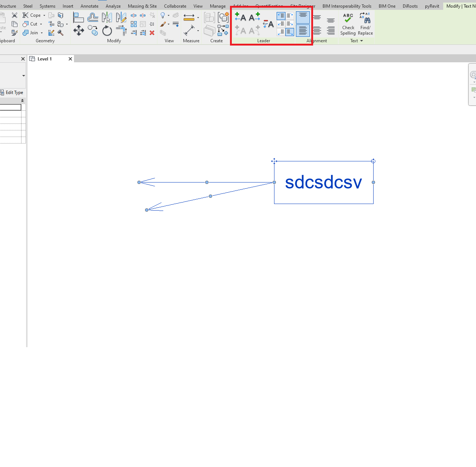Expand the Text panel dropdown arrow

tap(362, 40)
